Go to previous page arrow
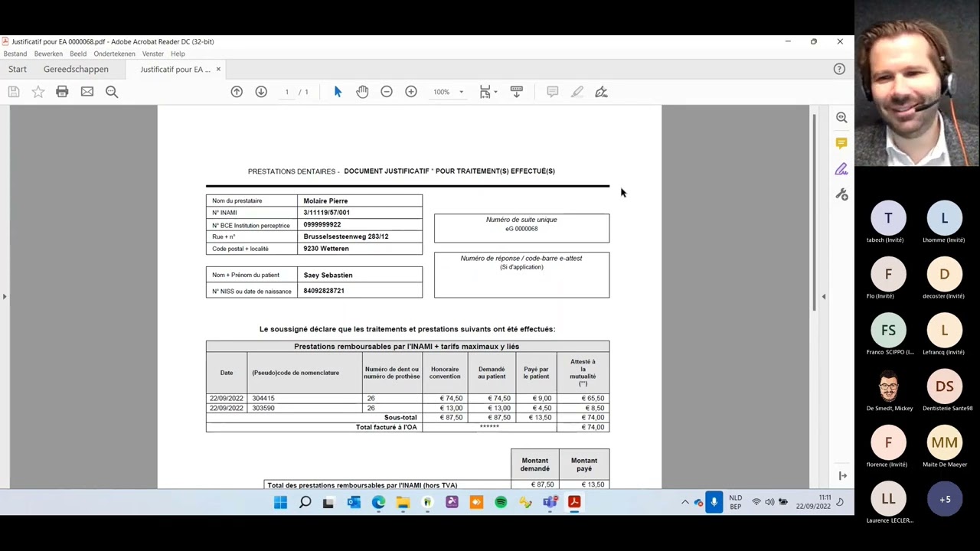Image resolution: width=980 pixels, height=551 pixels. pos(237,92)
